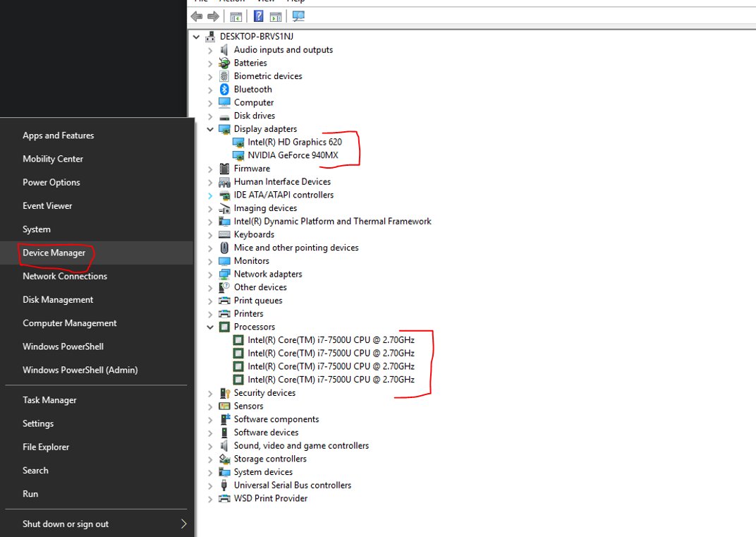This screenshot has height=537, width=756.
Task: Expand the Software components category
Action: 210,420
